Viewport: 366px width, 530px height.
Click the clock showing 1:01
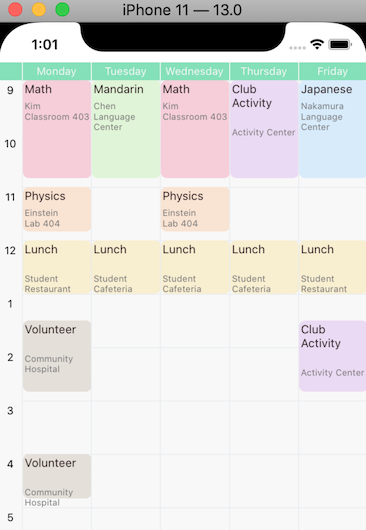click(45, 45)
